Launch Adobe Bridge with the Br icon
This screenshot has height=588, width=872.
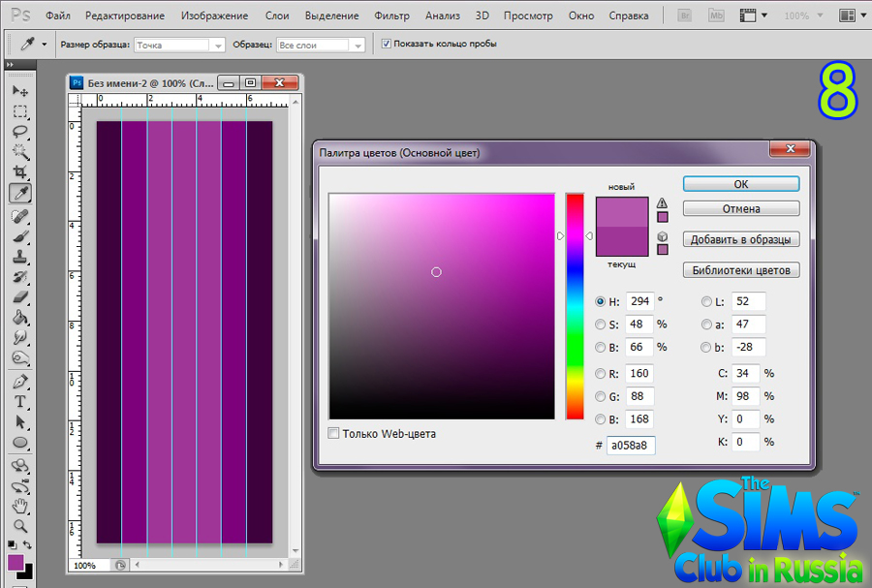pos(685,15)
